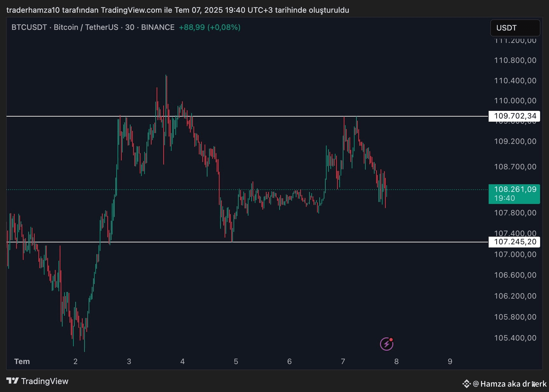Click the 105.800,00 price axis label

coord(515,317)
